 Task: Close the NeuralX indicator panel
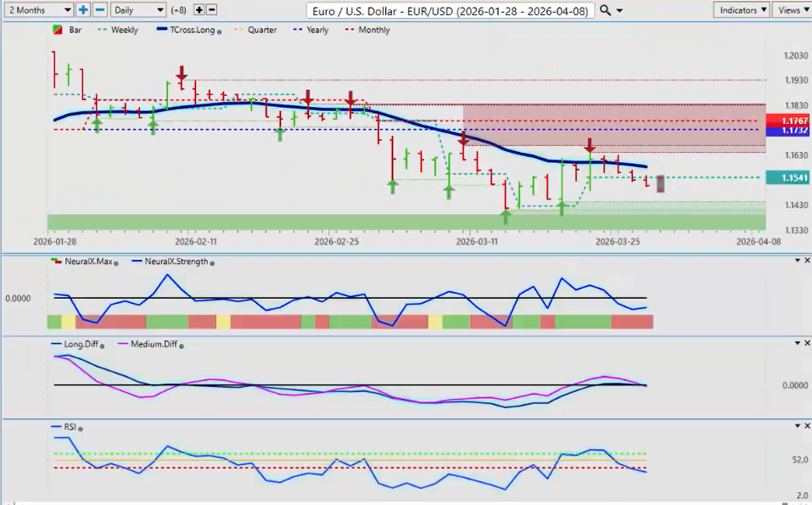pyautogui.click(x=806, y=261)
